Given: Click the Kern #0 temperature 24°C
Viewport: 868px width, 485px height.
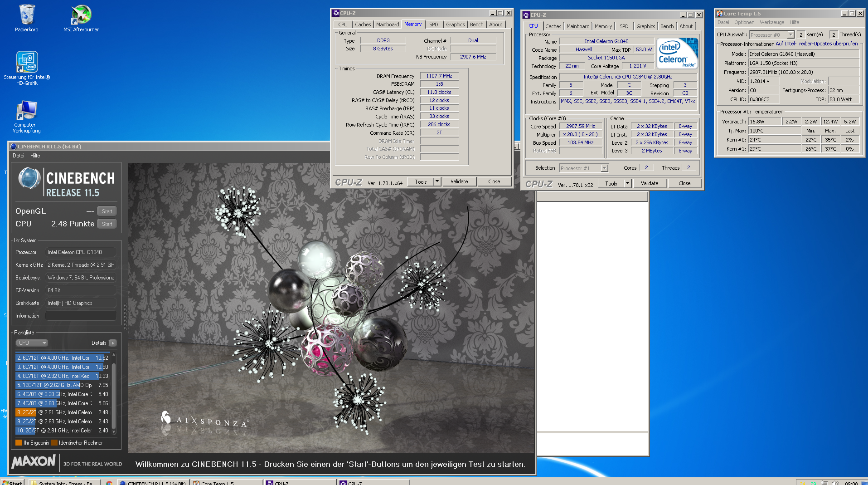Looking at the screenshot, I should (774, 140).
